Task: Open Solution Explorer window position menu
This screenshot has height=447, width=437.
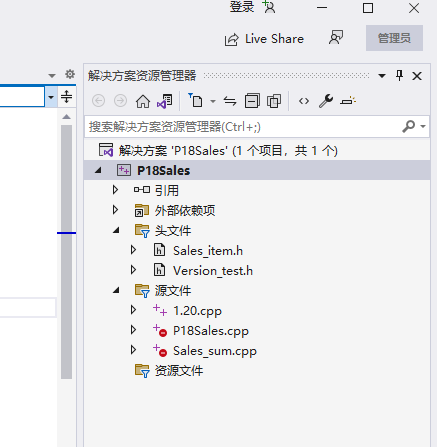Action: coord(382,76)
